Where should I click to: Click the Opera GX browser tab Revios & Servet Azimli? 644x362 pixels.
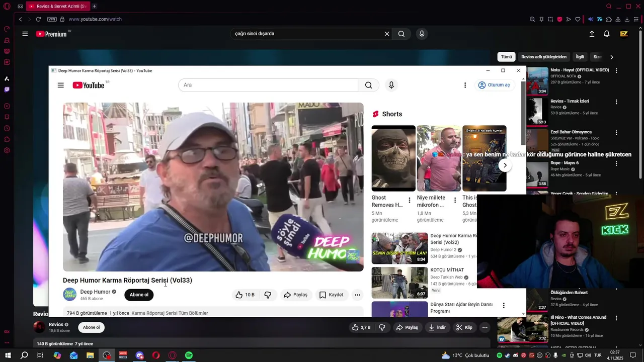(x=58, y=6)
